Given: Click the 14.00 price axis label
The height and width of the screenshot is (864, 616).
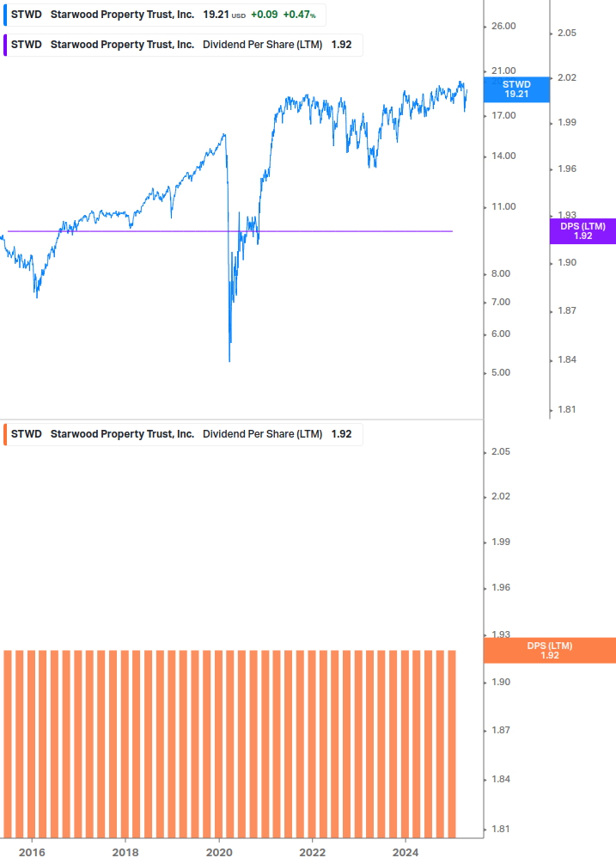Looking at the screenshot, I should [x=503, y=156].
